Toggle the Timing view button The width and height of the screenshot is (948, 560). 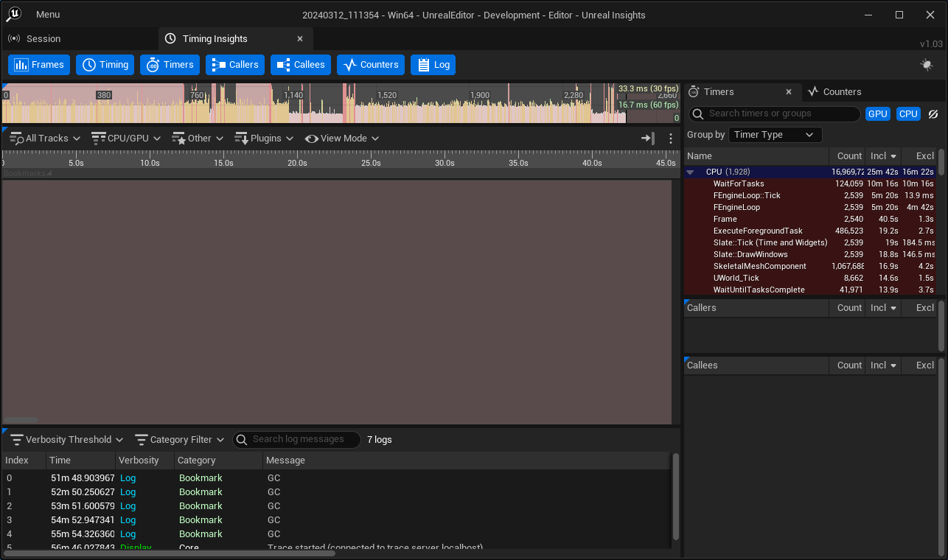coord(105,65)
